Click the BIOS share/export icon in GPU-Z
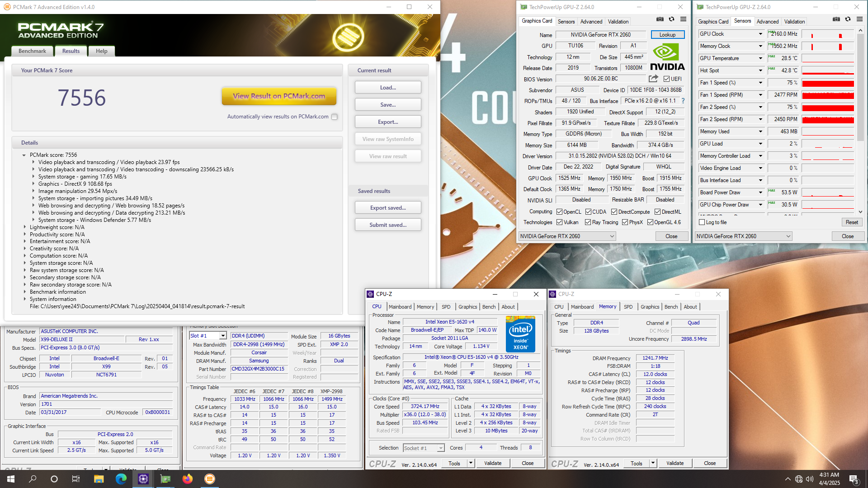This screenshot has width=868, height=488. click(x=653, y=79)
